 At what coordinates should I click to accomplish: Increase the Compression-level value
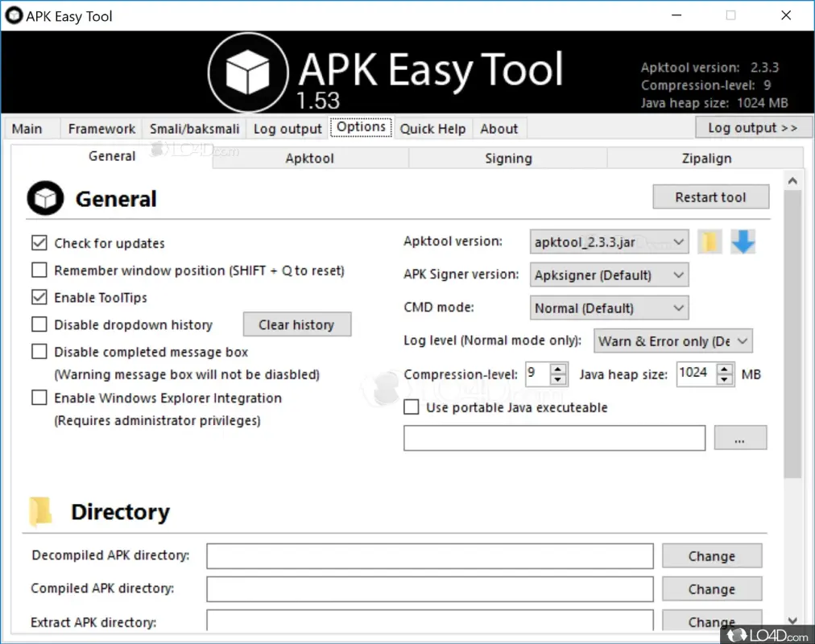point(558,369)
